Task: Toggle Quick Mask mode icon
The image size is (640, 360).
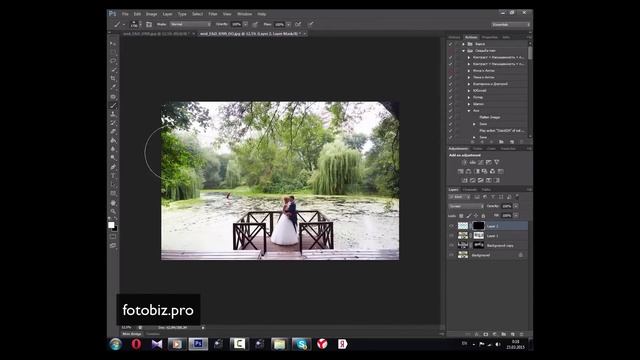Action: click(113, 236)
